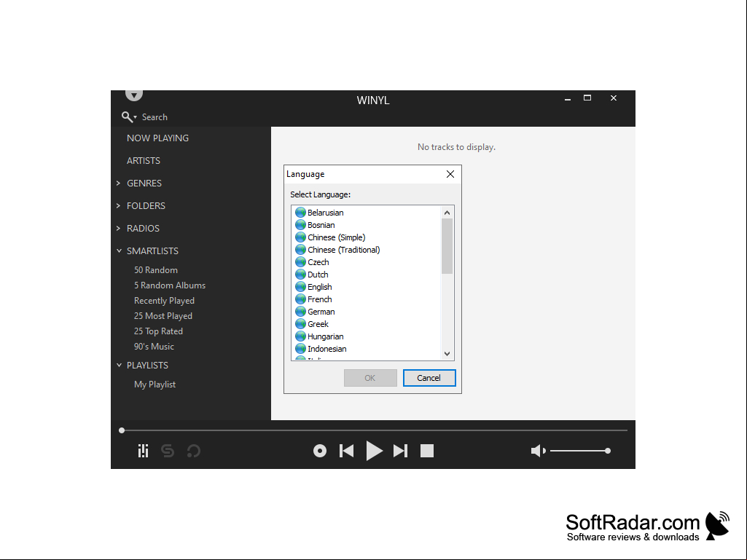Open the 90's Music smartlist

[x=154, y=346]
